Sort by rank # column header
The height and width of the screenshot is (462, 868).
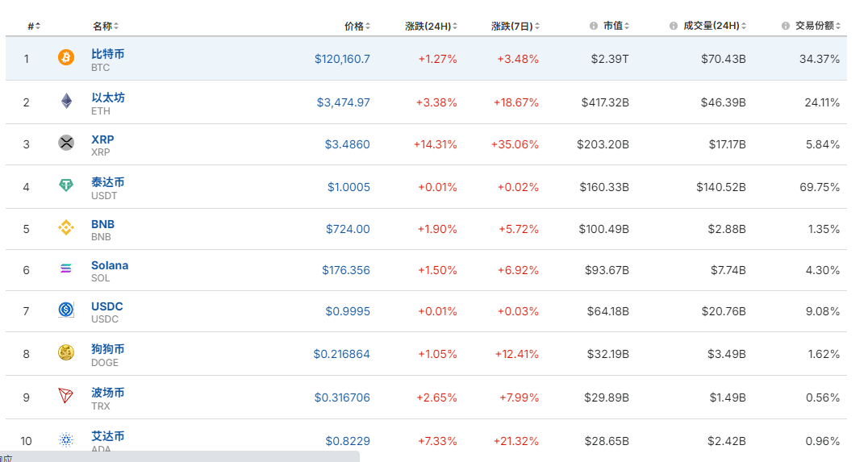(x=32, y=26)
